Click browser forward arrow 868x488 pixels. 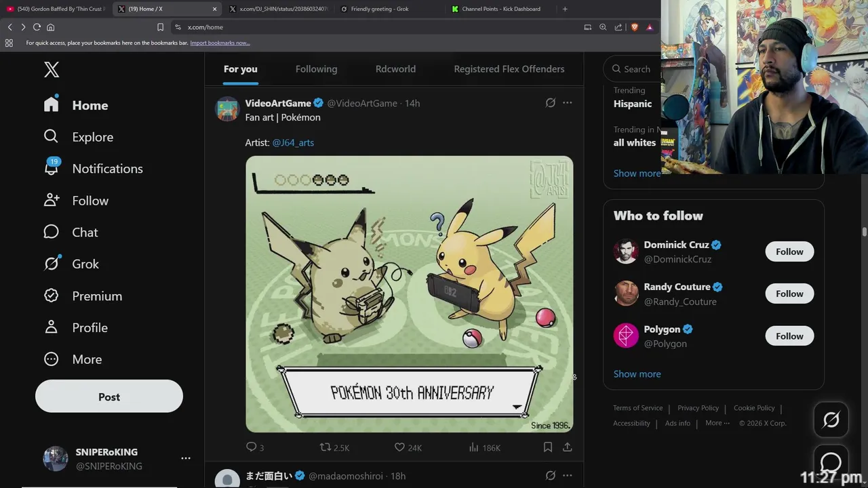coord(23,27)
